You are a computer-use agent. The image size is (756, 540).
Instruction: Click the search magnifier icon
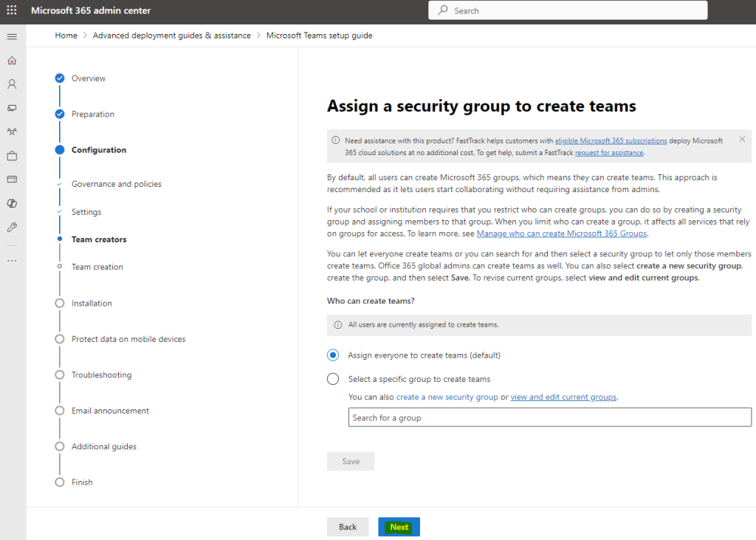coord(443,10)
